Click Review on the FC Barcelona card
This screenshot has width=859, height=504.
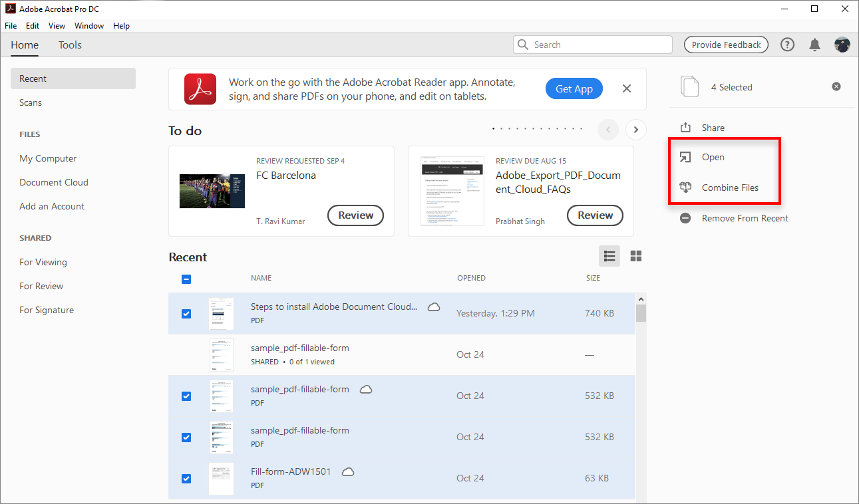coord(355,215)
